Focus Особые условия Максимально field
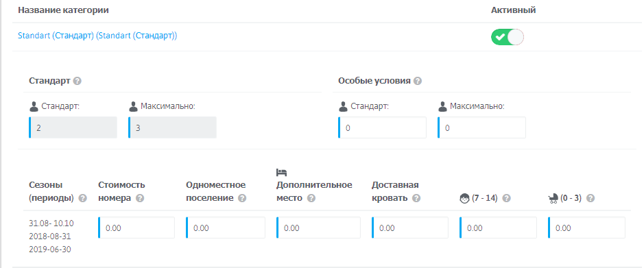 click(481, 127)
